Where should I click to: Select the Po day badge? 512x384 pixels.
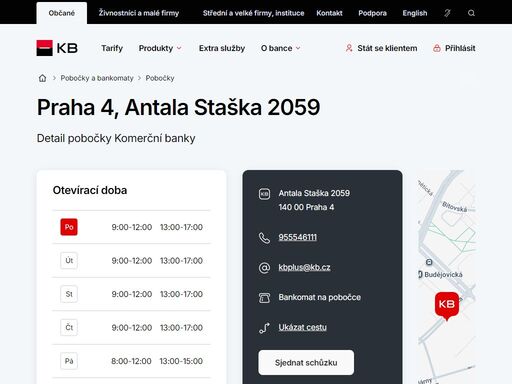[69, 227]
